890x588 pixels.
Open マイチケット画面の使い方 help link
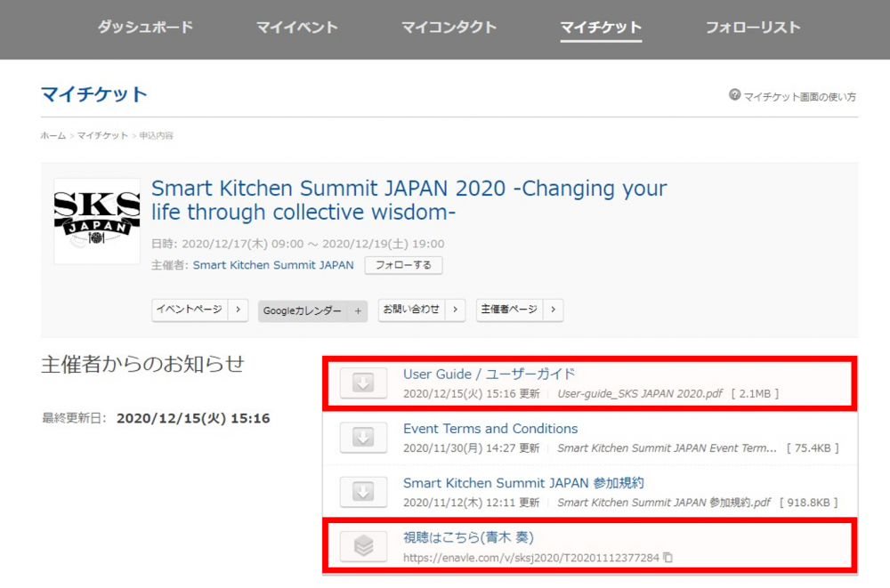tap(800, 97)
